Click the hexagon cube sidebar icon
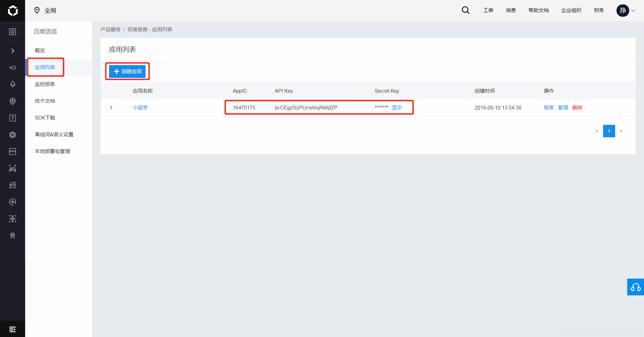Screen dimensions: 644x337 pyautogui.click(x=13, y=135)
